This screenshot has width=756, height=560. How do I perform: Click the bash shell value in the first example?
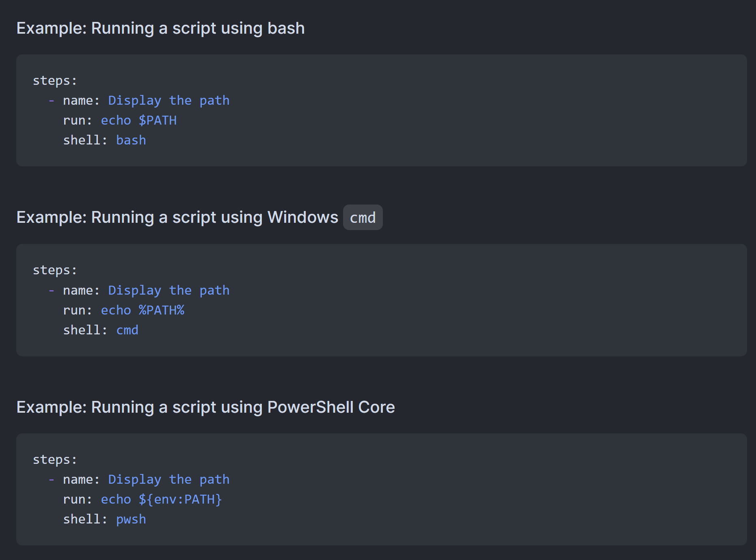coord(131,140)
